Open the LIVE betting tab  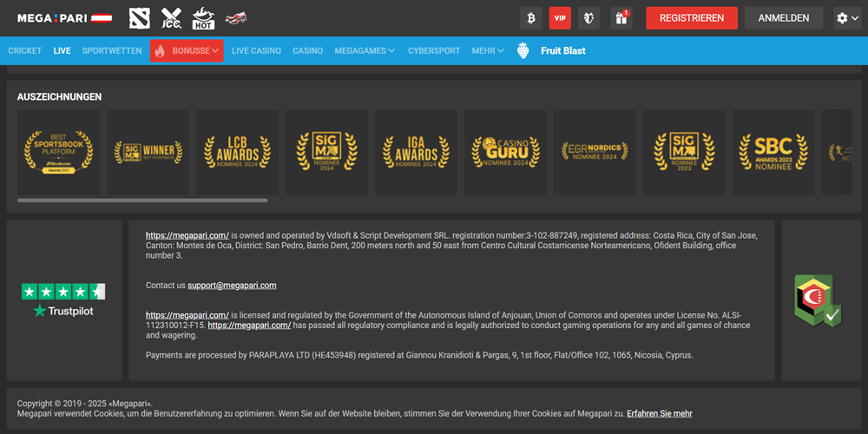pyautogui.click(x=62, y=51)
